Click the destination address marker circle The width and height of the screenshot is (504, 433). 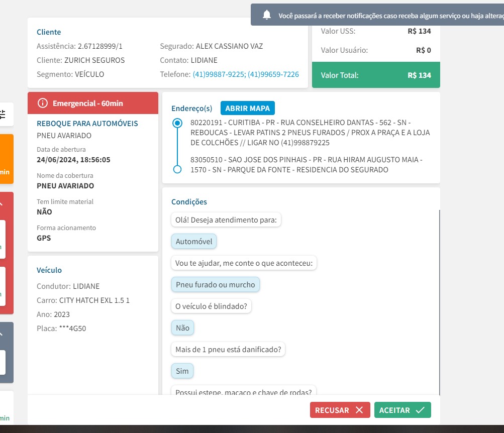pos(177,169)
